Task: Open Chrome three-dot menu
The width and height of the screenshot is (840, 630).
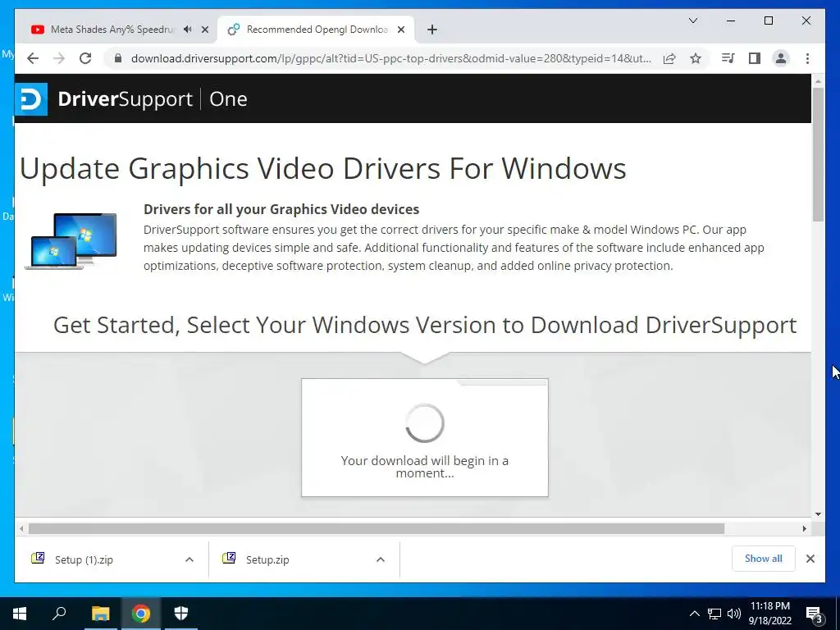Action: (x=807, y=58)
